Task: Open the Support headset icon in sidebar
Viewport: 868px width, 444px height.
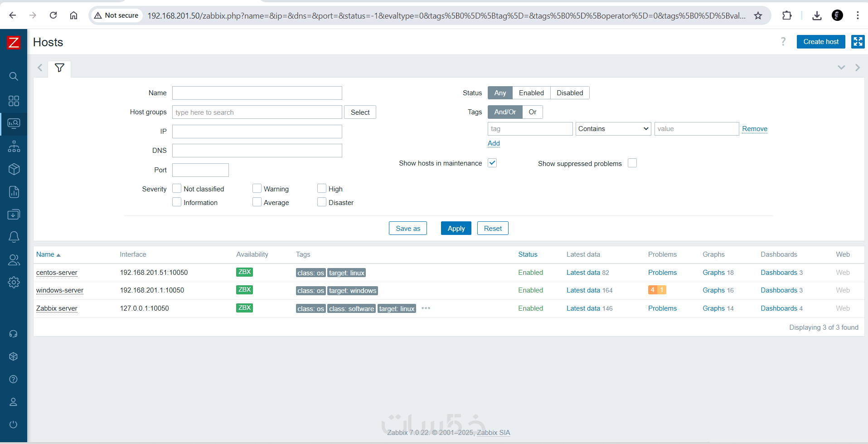Action: pos(14,334)
